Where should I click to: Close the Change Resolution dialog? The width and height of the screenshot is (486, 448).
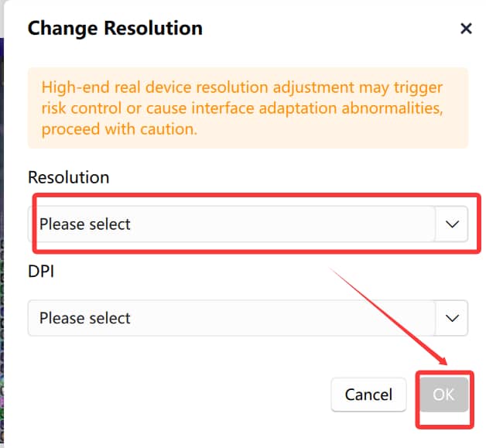pyautogui.click(x=466, y=29)
